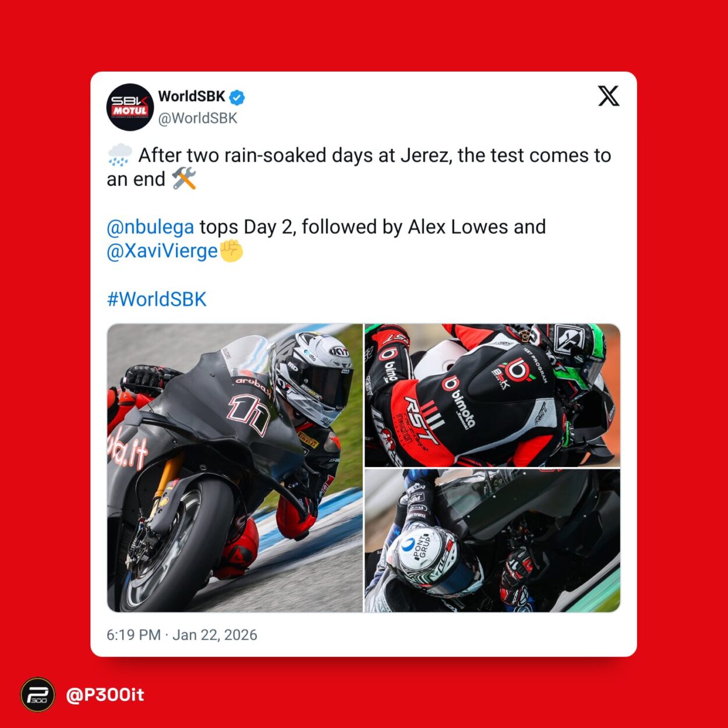Open the Pont Grup helmet photo
The image size is (728, 728).
[x=492, y=541]
